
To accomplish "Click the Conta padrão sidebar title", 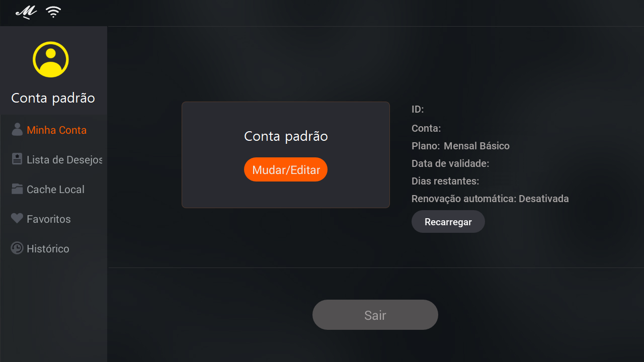I will click(x=53, y=98).
